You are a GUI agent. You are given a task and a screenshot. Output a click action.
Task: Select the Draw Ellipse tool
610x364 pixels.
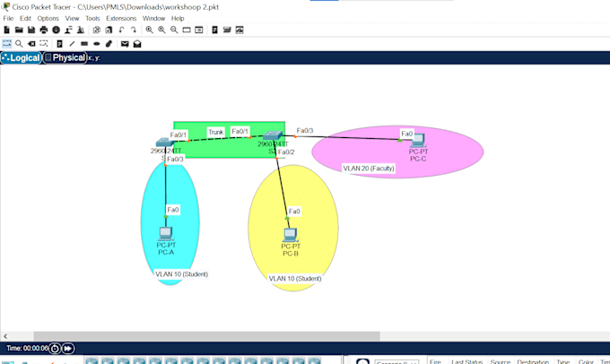[x=97, y=44]
